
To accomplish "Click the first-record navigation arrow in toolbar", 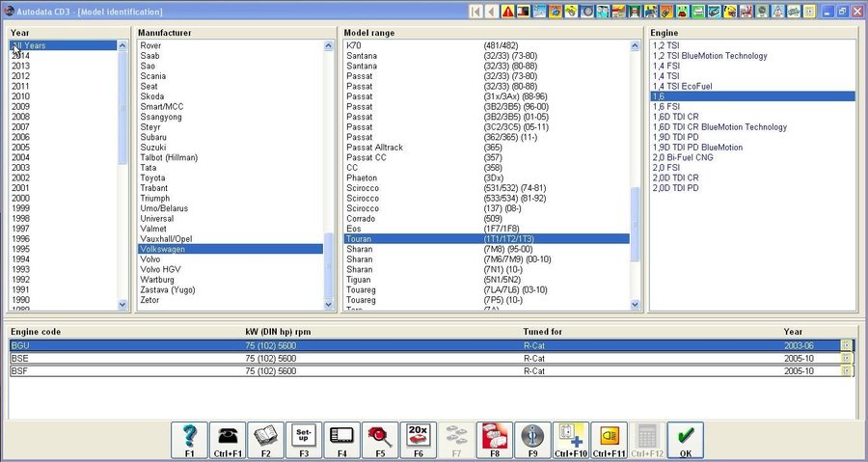I will (x=475, y=12).
